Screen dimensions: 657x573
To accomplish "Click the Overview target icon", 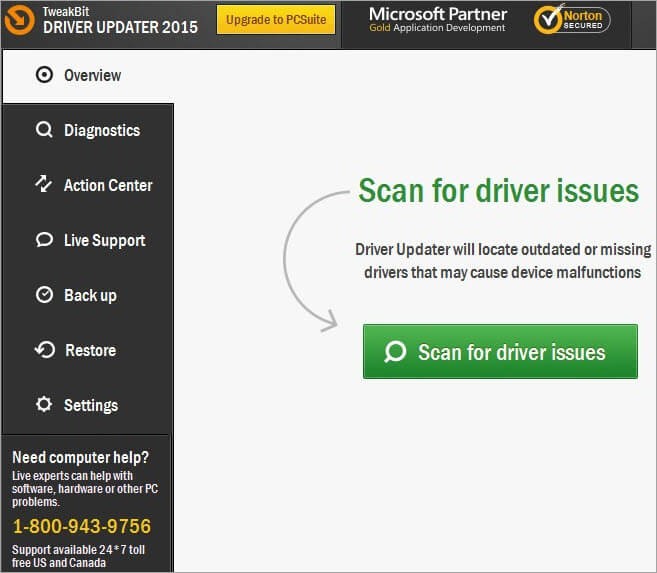I will [44, 75].
